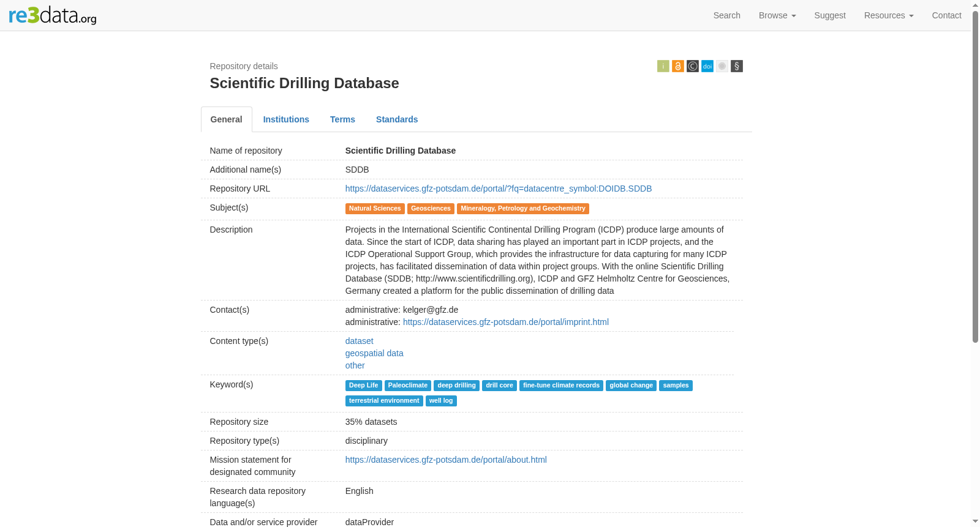Click the dataset content type link

coord(359,341)
